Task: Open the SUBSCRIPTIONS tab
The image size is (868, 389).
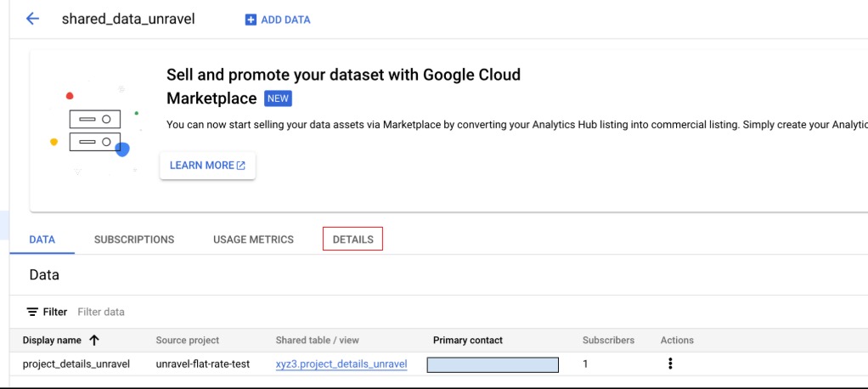Action: coord(134,240)
